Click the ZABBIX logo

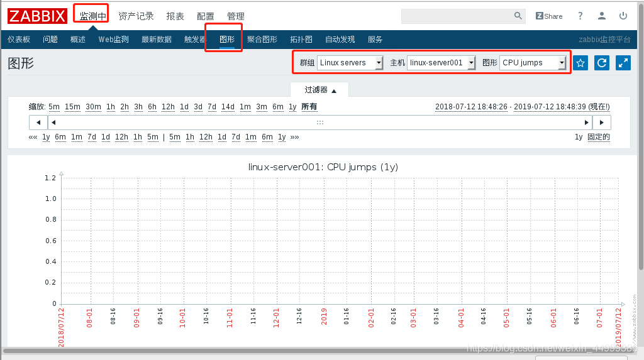(x=37, y=16)
